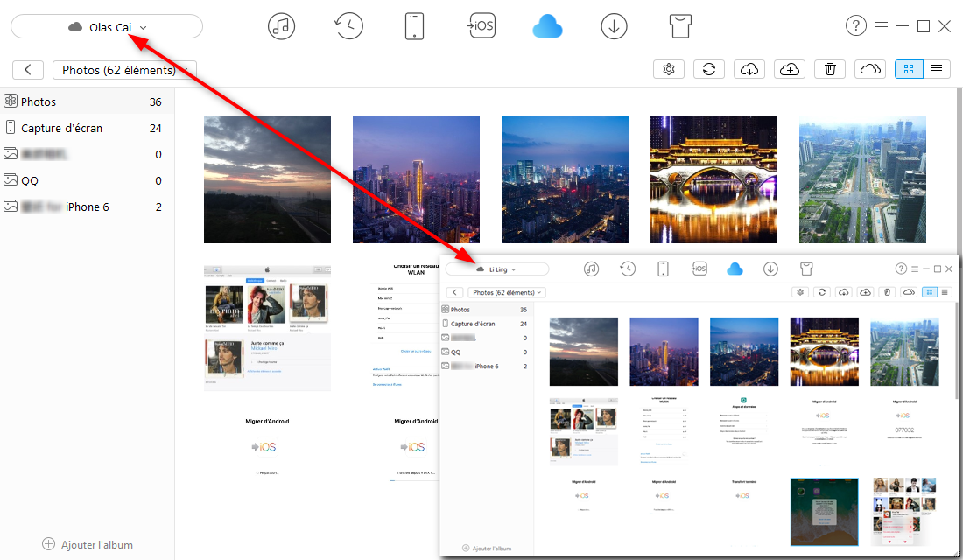Open the download icon in main window

614,26
